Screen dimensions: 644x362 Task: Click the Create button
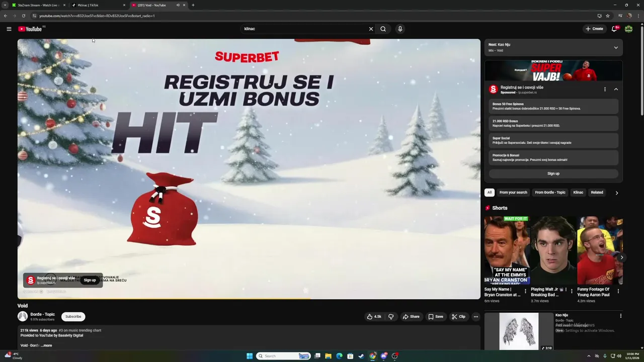594,29
